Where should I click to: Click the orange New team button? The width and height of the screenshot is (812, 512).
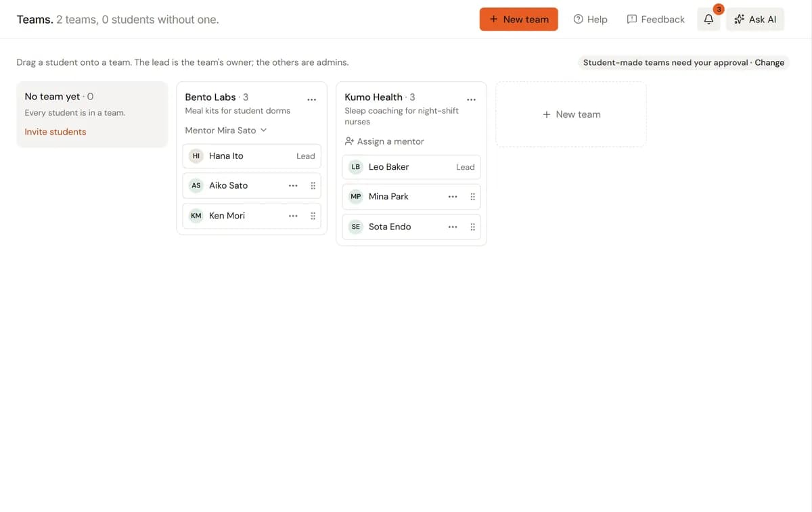pos(519,20)
